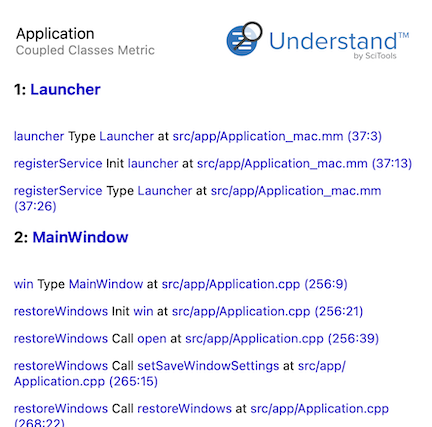Image resolution: width=432 pixels, height=427 pixels.
Task: Click the first registerService entity link
Action: tap(58, 163)
